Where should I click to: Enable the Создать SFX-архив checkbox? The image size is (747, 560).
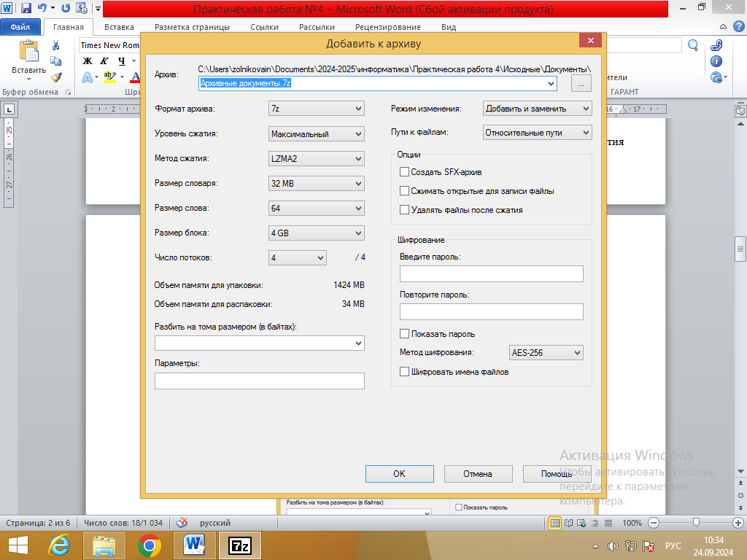[404, 172]
